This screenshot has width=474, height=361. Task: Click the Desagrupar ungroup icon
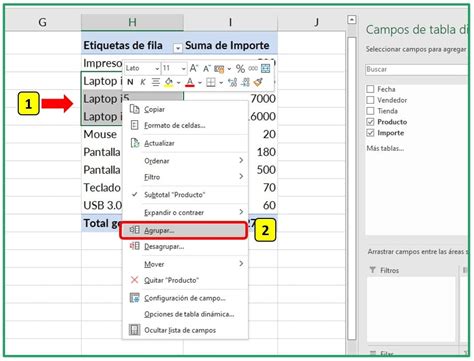coord(134,246)
